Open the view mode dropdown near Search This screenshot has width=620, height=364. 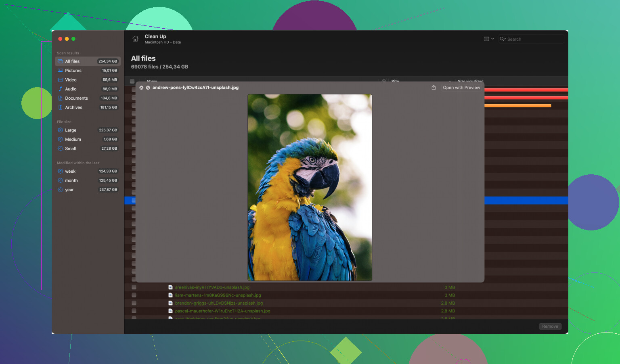tap(488, 39)
